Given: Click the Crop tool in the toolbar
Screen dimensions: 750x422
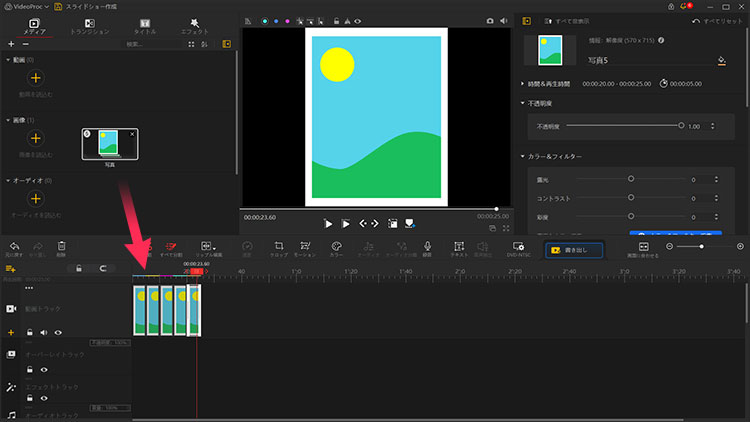Looking at the screenshot, I should pyautogui.click(x=279, y=246).
